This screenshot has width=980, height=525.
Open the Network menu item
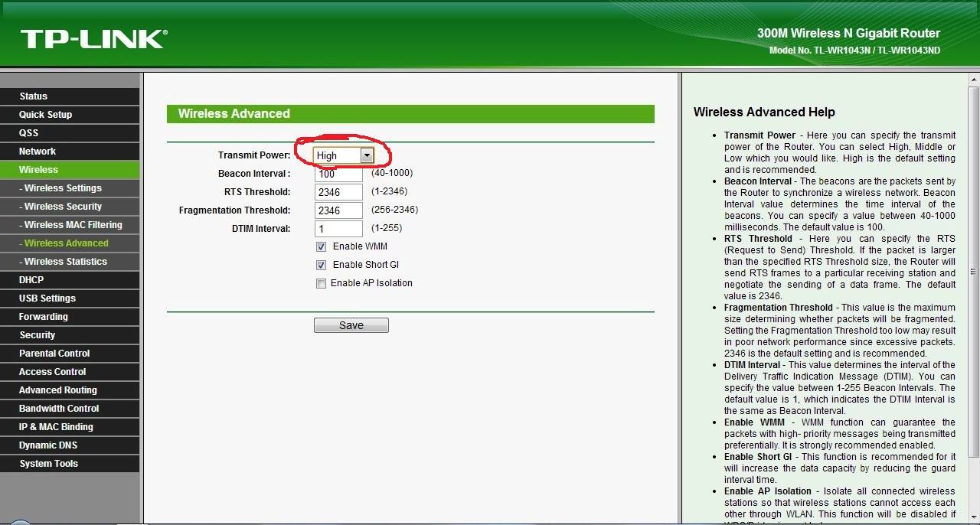(70, 152)
